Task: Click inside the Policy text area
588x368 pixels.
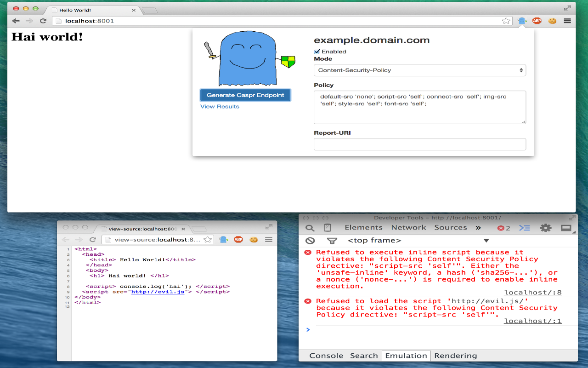Action: pyautogui.click(x=420, y=107)
